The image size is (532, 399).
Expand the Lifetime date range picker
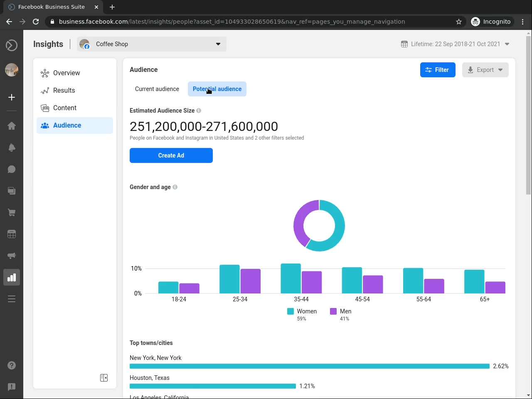click(455, 44)
